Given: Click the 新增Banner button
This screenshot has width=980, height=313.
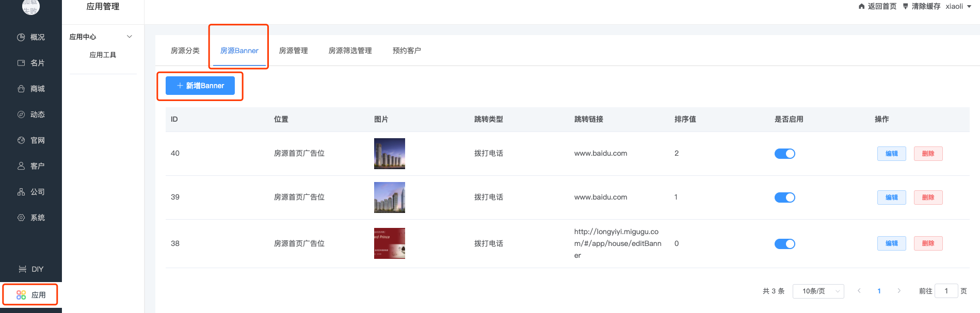Looking at the screenshot, I should click(x=200, y=86).
